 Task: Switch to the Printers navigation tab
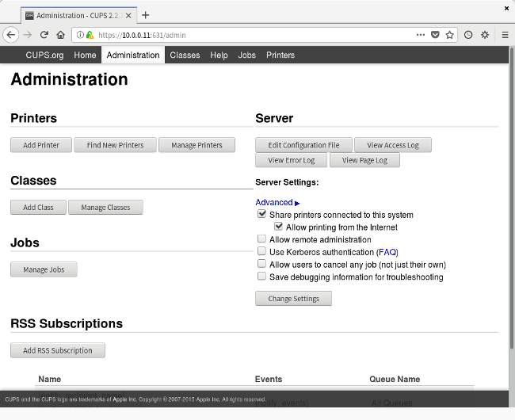280,55
